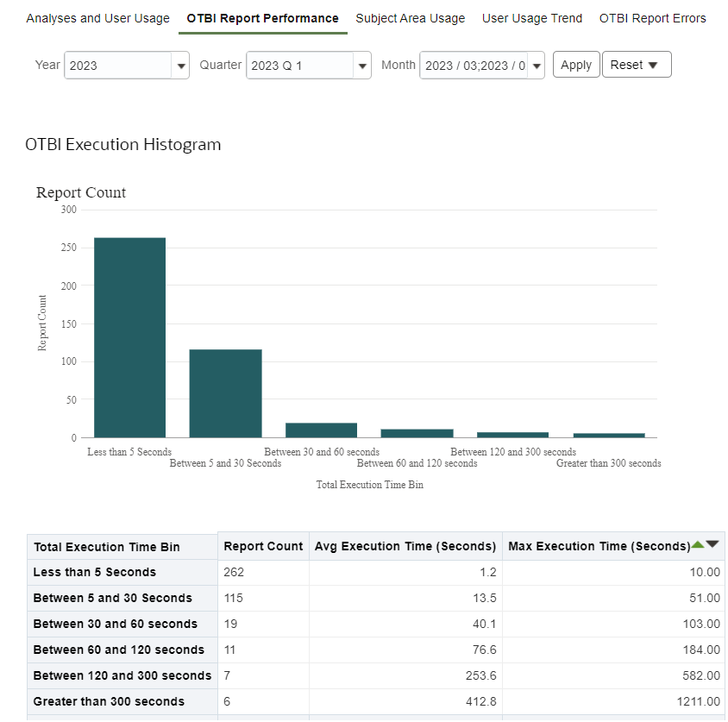Click the Report Count column header

point(263,546)
